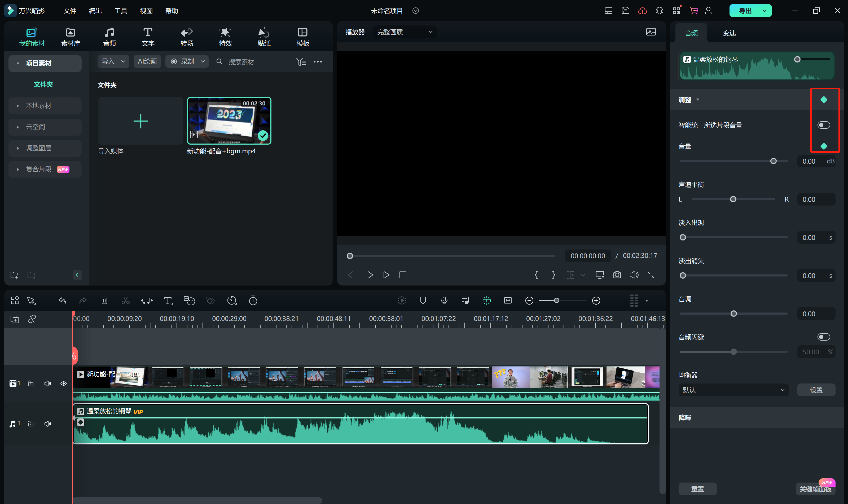Viewport: 848px width, 504px height.
Task: Click the 音量 volume slider handle
Action: coord(773,161)
